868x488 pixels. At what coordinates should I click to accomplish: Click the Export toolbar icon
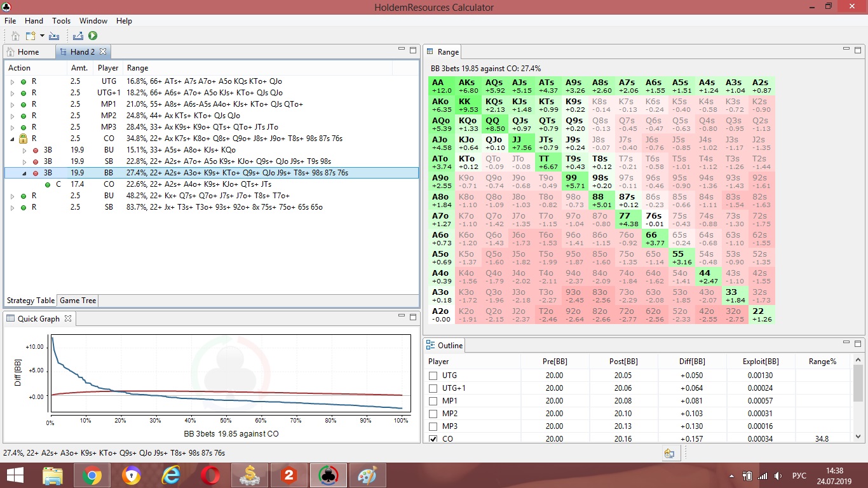78,36
